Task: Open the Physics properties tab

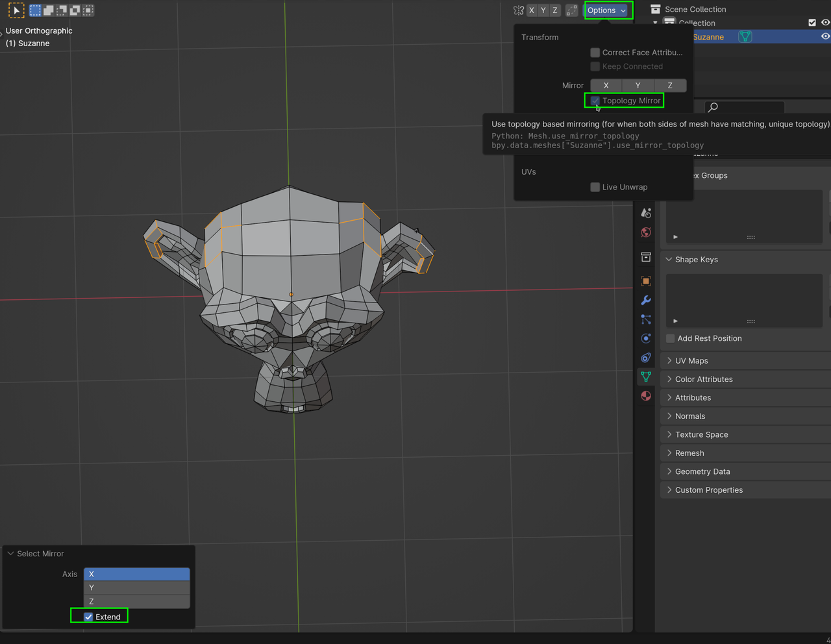Action: pos(645,338)
